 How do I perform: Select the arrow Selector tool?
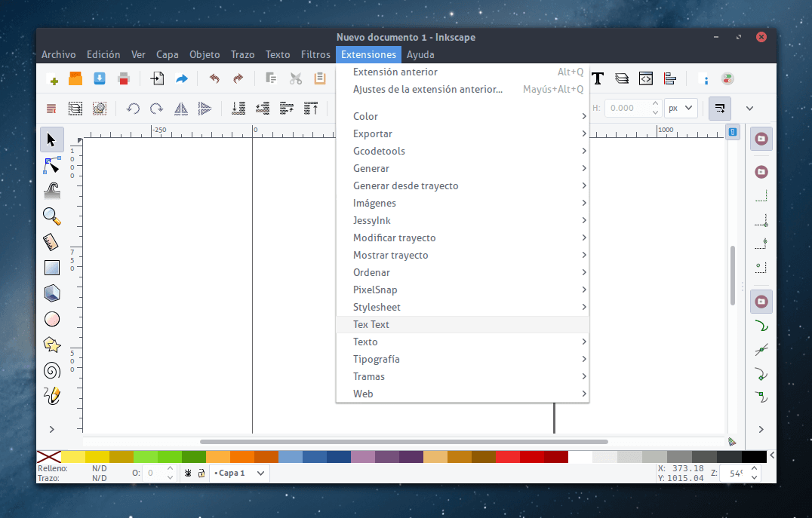coord(51,139)
